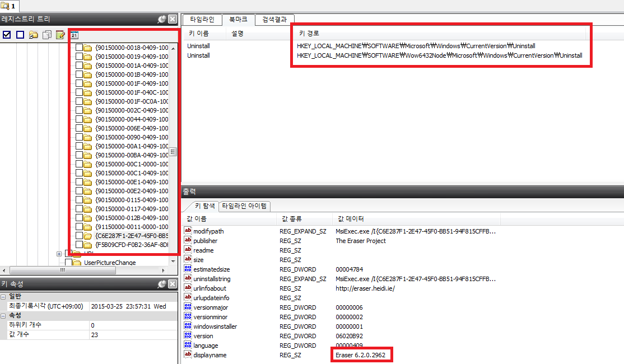
Task: Click folder icon of {C6E287F1-2E47-45F0-BB5 key
Action: (x=88, y=236)
